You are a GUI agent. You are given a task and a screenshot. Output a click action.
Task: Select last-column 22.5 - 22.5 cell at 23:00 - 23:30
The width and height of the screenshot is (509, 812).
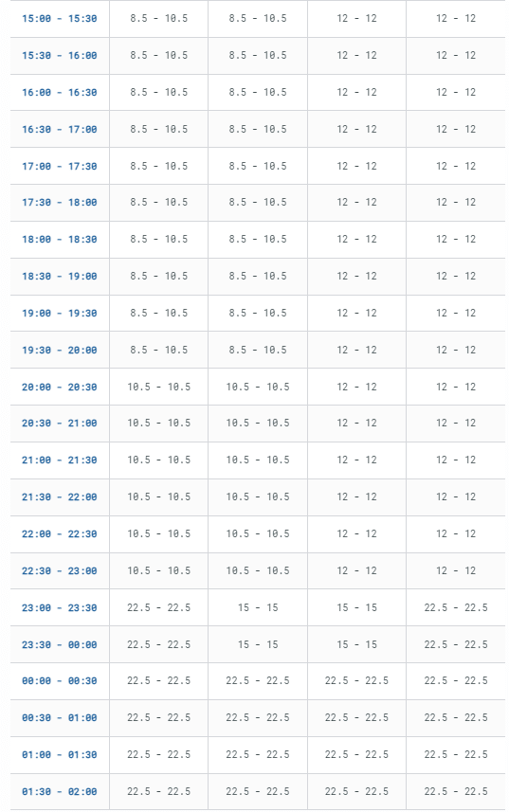(456, 607)
